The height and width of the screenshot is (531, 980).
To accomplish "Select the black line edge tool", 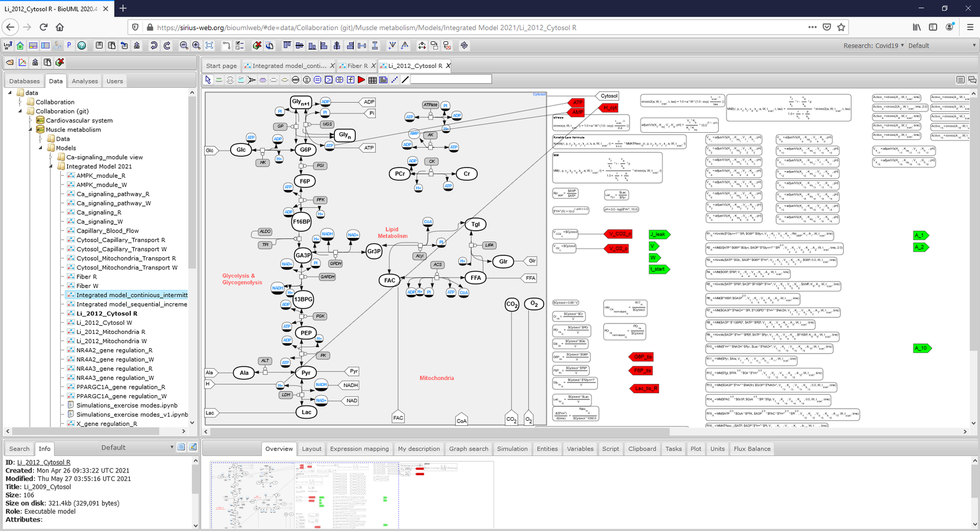I will 405,80.
